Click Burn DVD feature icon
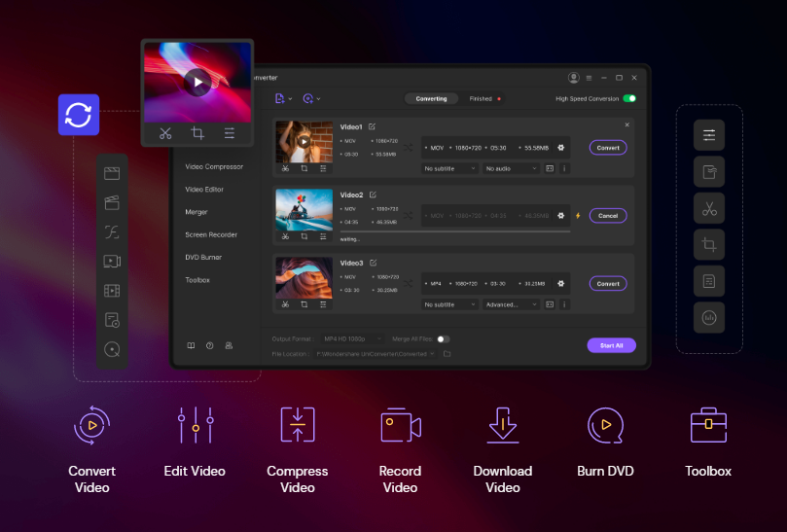Image resolution: width=787 pixels, height=532 pixels. (x=605, y=426)
